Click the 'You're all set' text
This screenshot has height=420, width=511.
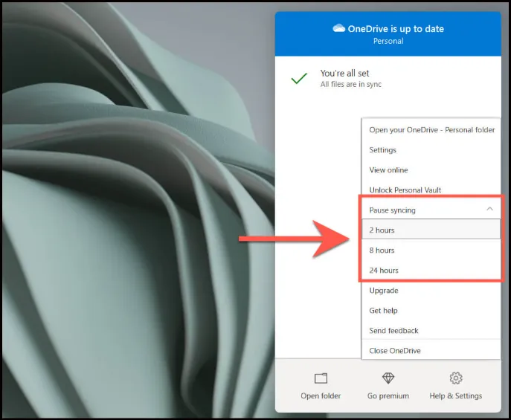click(344, 73)
